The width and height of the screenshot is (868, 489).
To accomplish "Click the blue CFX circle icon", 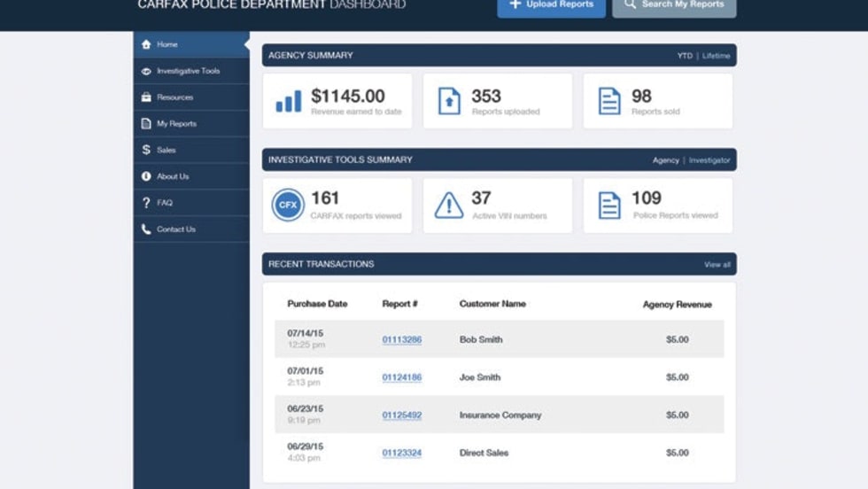I will (288, 206).
